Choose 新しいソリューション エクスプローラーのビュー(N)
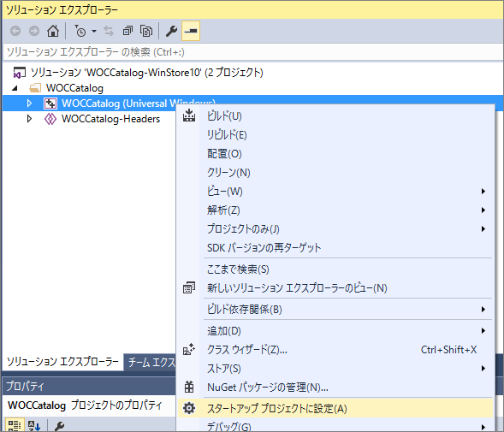This screenshot has width=504, height=432. pyautogui.click(x=335, y=287)
